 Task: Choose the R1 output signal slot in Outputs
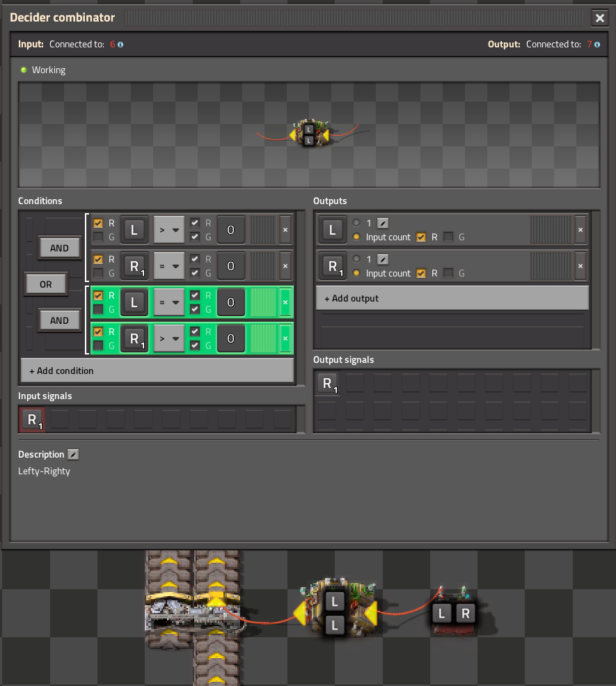pos(332,266)
